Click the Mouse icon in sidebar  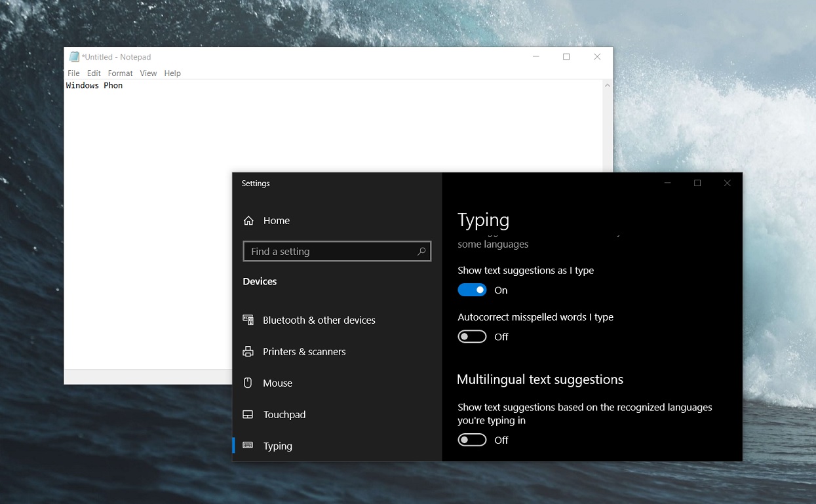click(248, 383)
